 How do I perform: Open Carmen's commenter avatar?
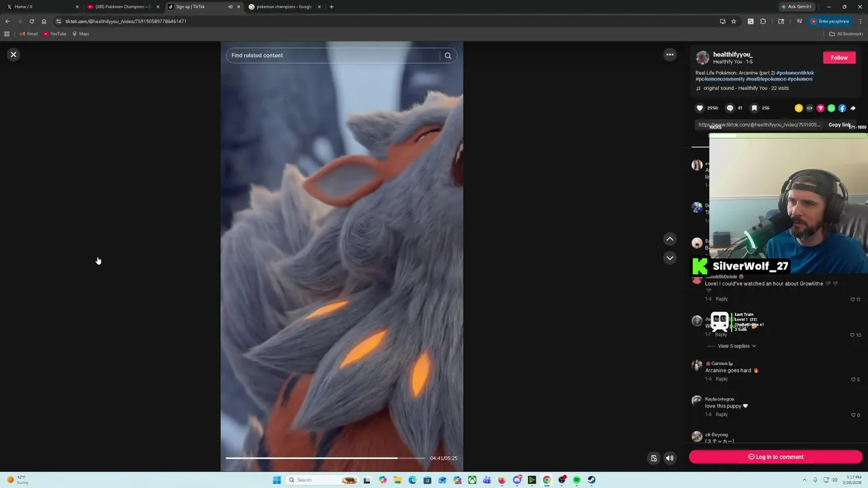(x=696, y=365)
